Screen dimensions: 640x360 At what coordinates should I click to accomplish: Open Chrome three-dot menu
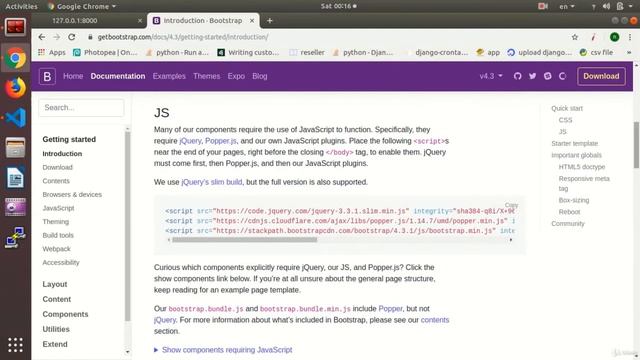[x=630, y=37]
